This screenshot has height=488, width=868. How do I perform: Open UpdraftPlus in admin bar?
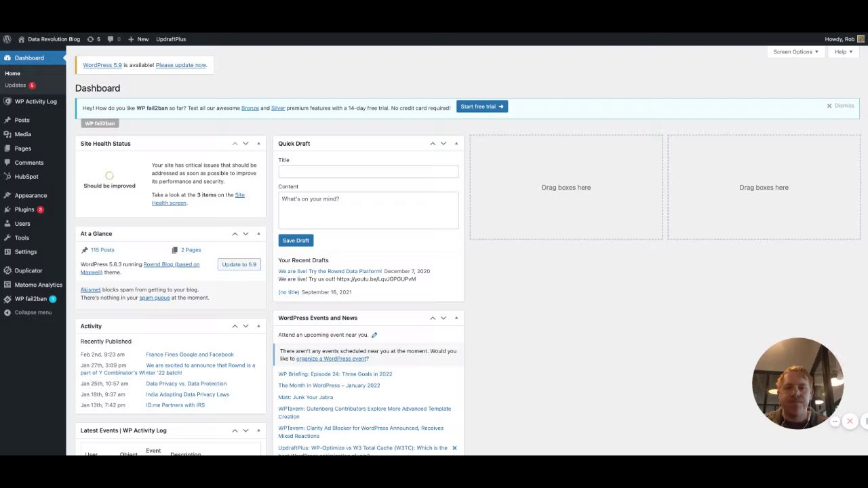pos(171,39)
